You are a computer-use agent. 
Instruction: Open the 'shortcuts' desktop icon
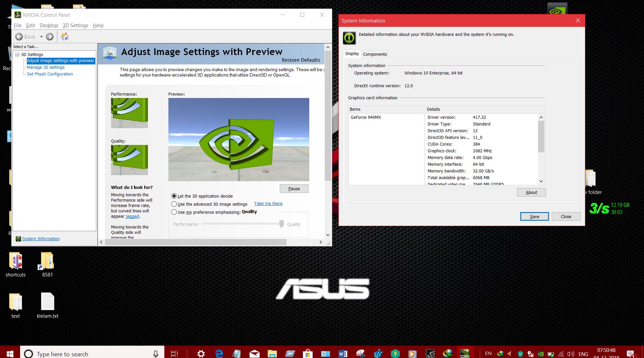click(15, 265)
